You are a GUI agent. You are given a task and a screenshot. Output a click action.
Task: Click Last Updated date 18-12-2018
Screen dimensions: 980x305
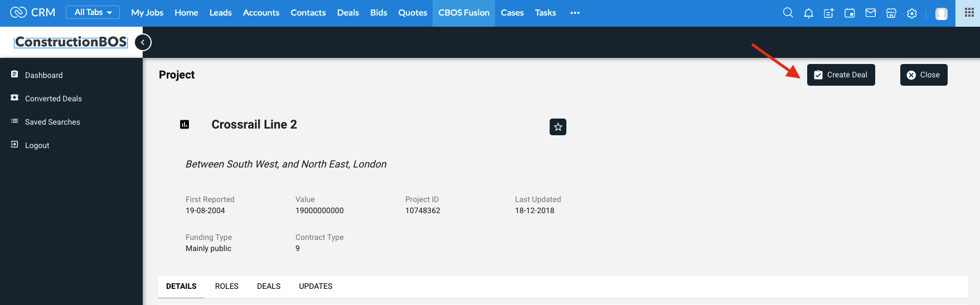click(535, 210)
